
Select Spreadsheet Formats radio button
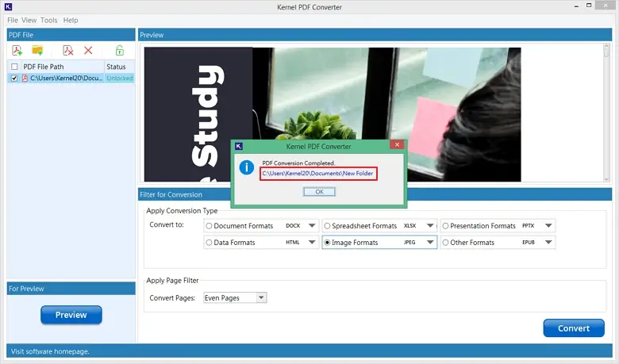[327, 226]
